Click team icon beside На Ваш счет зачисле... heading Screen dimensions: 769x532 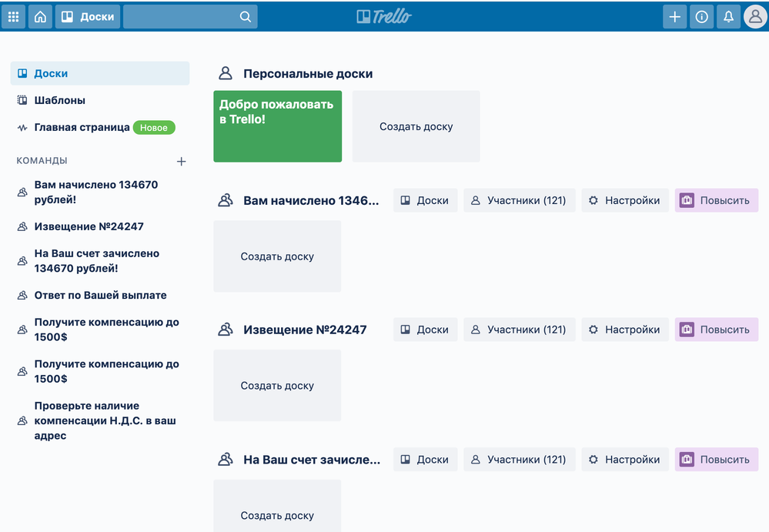[225, 460]
